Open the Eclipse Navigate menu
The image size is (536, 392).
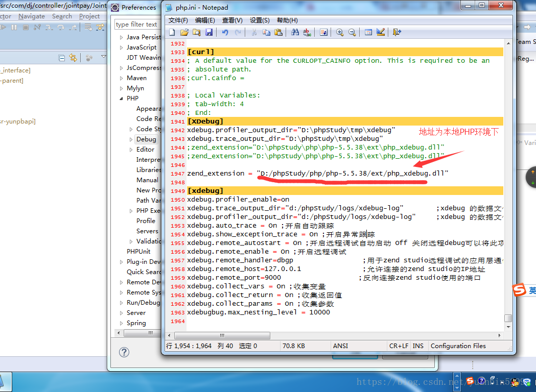32,16
